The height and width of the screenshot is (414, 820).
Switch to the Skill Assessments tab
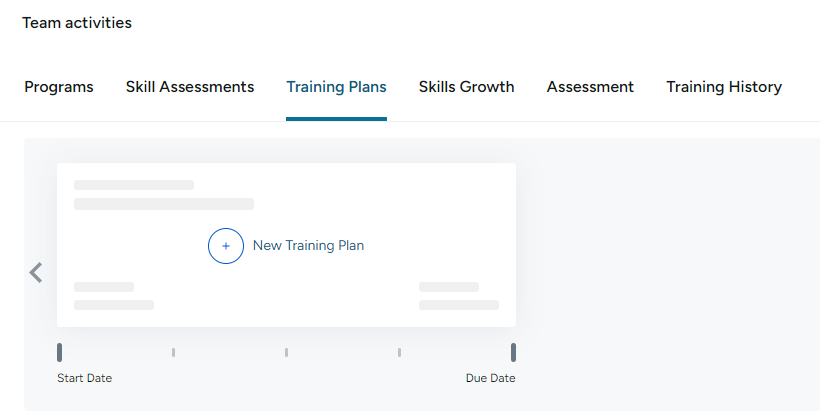tap(190, 87)
